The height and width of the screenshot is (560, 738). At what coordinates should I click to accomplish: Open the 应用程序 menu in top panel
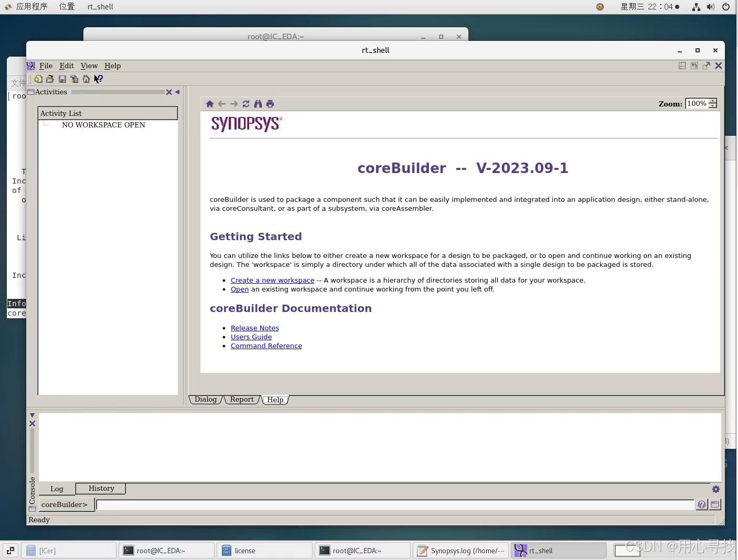31,7
